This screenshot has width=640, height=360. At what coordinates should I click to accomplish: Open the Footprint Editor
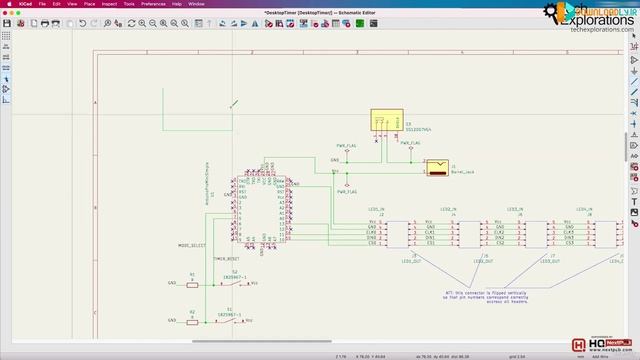coord(290,24)
